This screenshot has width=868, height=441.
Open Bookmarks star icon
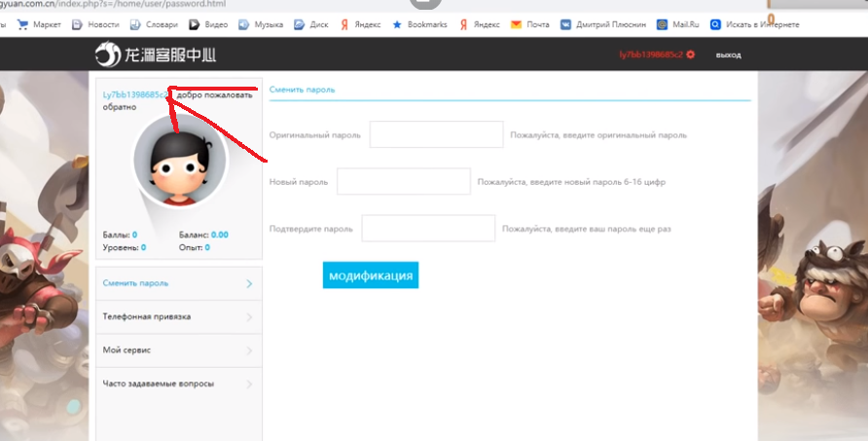[397, 24]
